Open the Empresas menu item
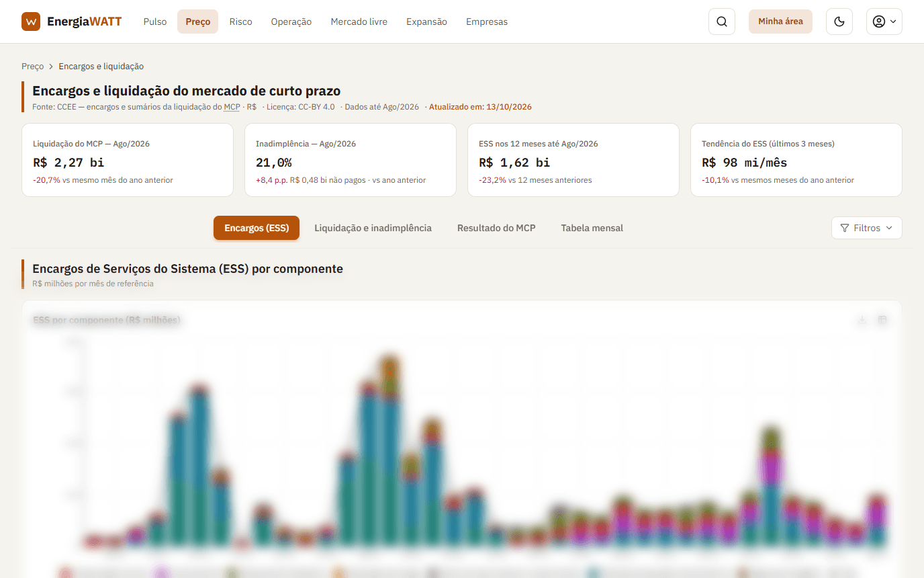The width and height of the screenshot is (924, 578). click(x=487, y=22)
